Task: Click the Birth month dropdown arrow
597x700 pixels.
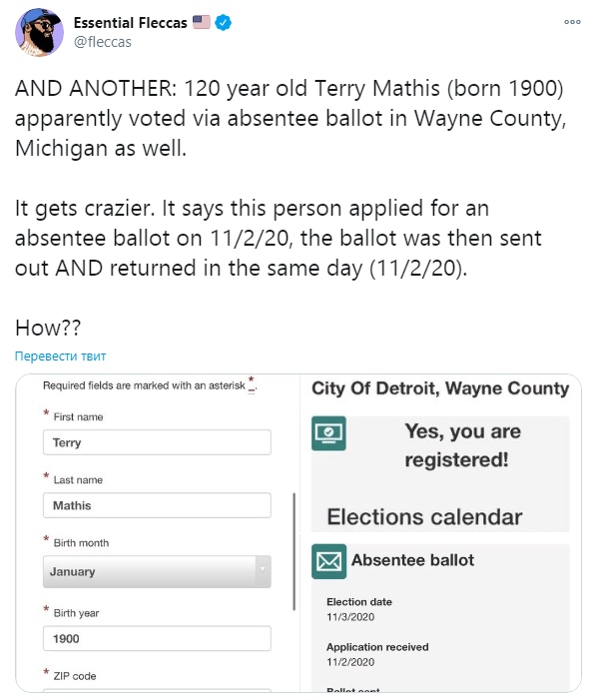Action: pos(263,571)
